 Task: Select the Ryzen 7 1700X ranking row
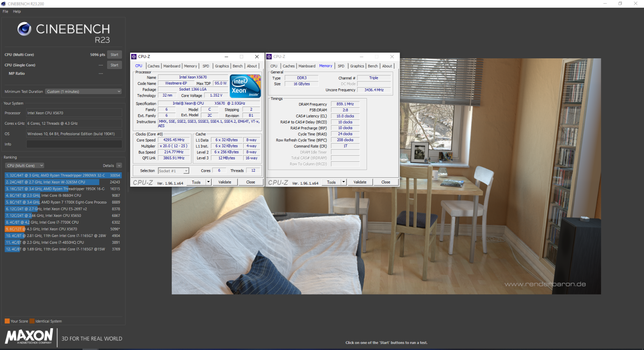point(63,202)
